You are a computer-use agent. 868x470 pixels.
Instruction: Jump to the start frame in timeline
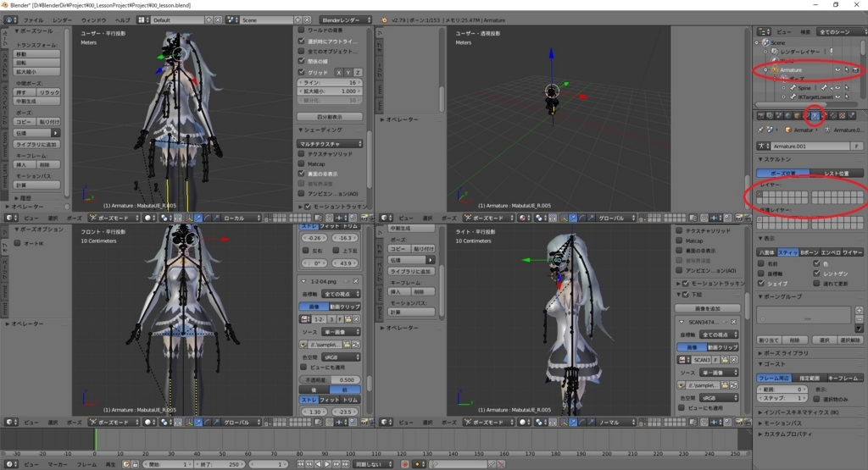click(300, 464)
